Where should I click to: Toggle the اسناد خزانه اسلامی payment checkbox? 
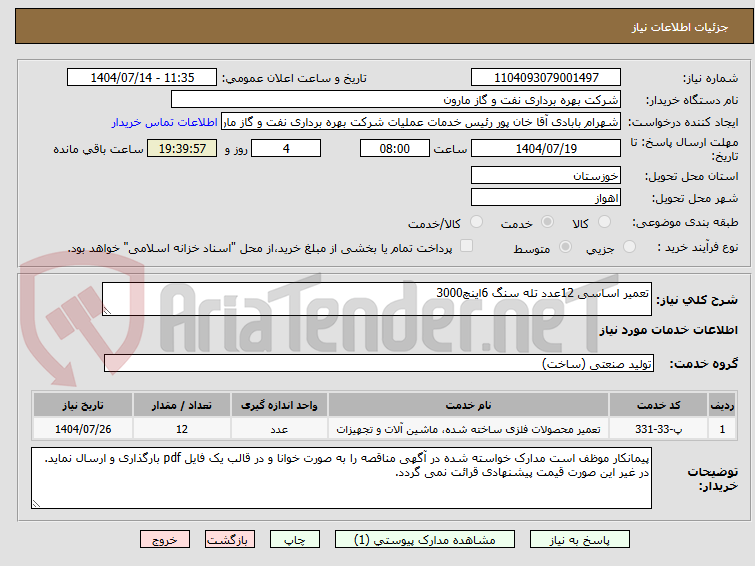point(466,246)
